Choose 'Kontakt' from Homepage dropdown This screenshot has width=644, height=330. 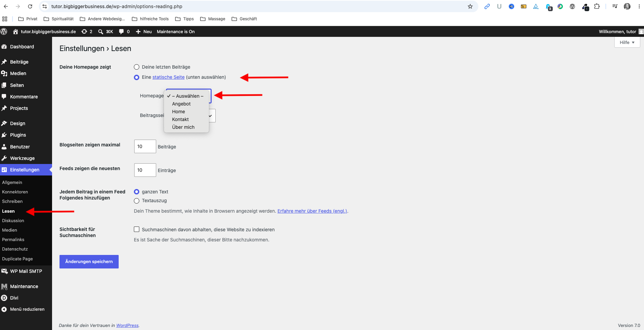pyautogui.click(x=186, y=119)
